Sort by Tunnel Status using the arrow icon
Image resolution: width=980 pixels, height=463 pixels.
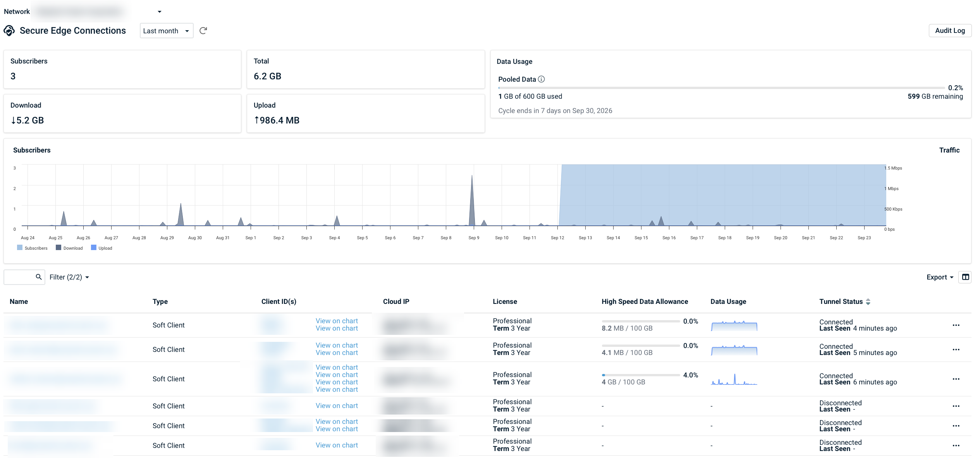868,302
